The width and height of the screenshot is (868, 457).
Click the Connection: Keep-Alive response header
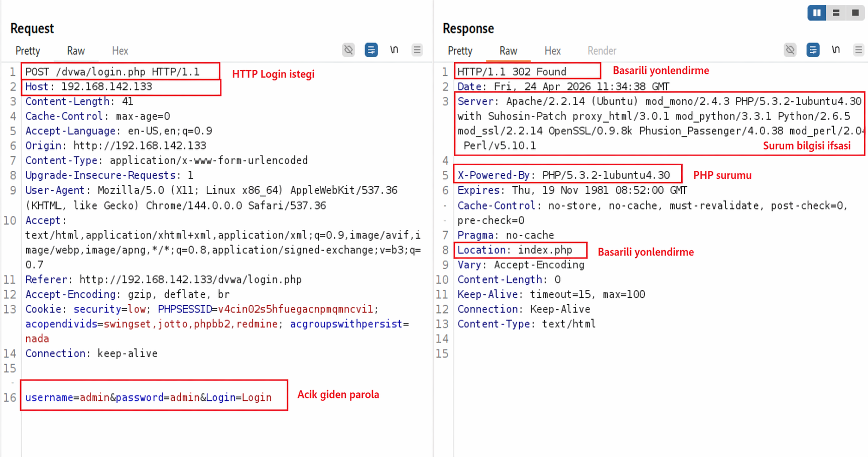(524, 309)
